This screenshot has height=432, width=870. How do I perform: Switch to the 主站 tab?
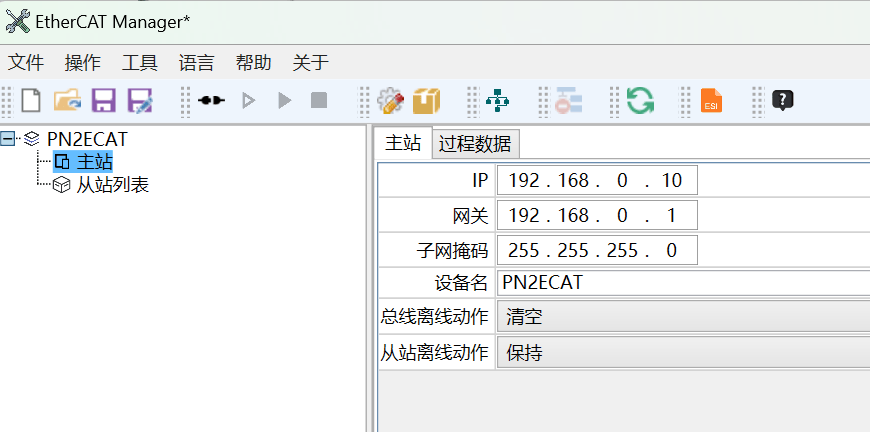402,143
